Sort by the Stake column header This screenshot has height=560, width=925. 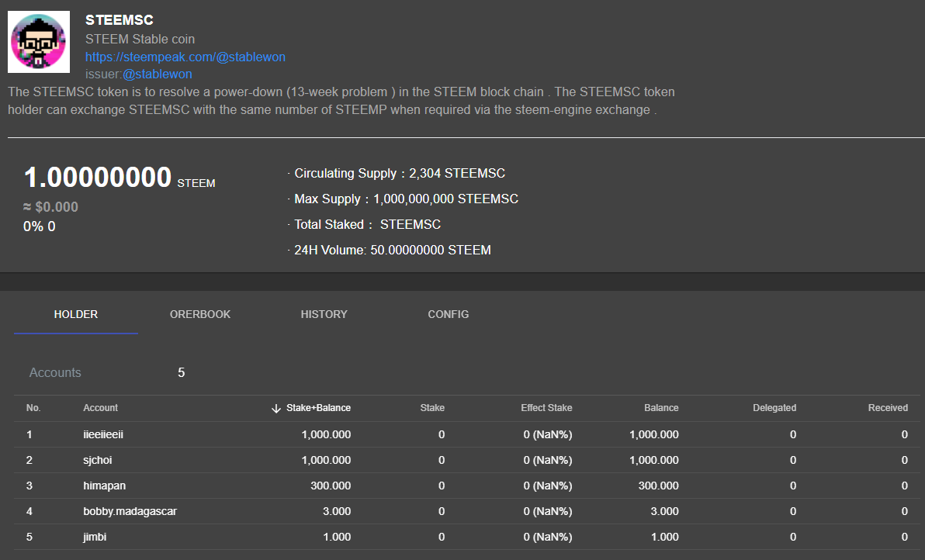point(432,408)
